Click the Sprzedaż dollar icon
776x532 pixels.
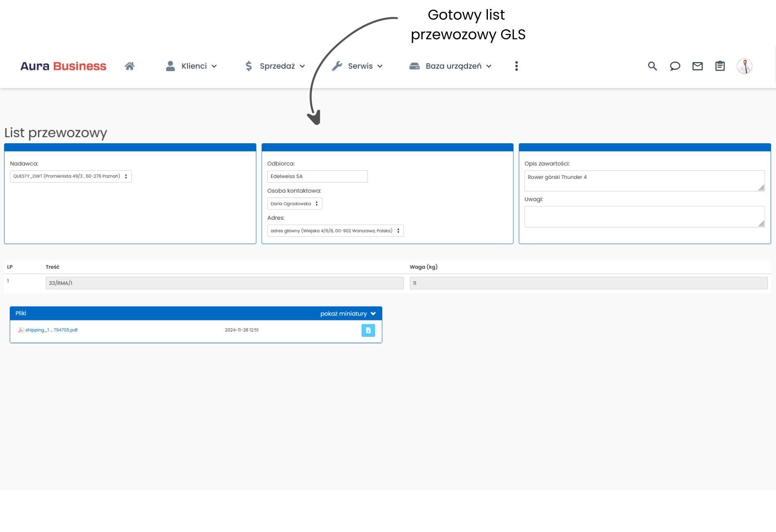(248, 66)
